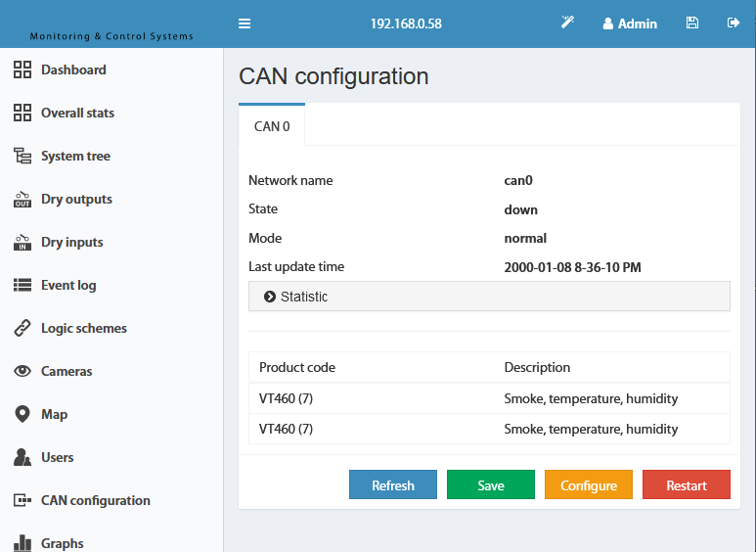Toggle the hamburger sidebar menu icon

pos(245,23)
